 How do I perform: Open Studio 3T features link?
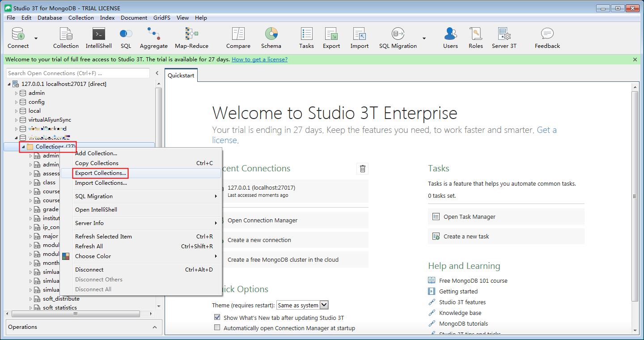[x=462, y=302]
